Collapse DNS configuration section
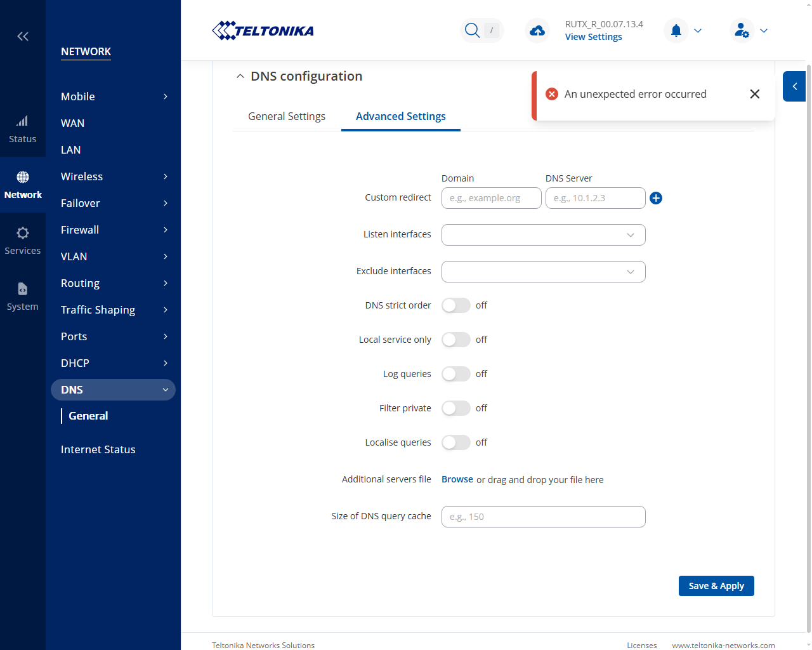 point(240,76)
